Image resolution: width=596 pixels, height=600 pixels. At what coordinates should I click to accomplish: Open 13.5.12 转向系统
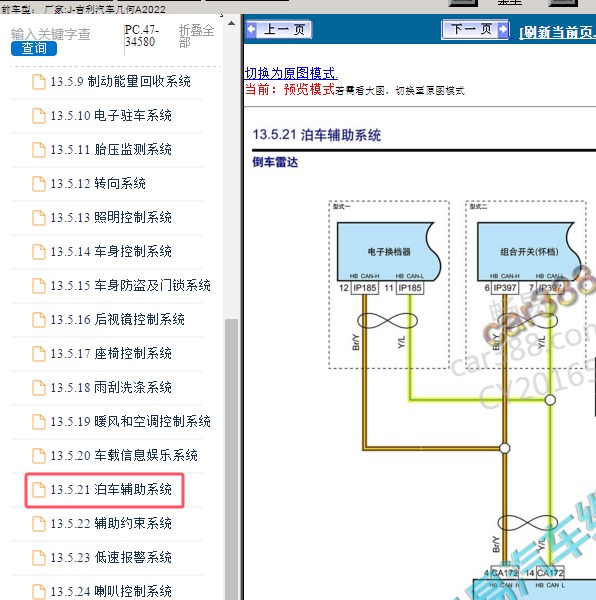98,184
